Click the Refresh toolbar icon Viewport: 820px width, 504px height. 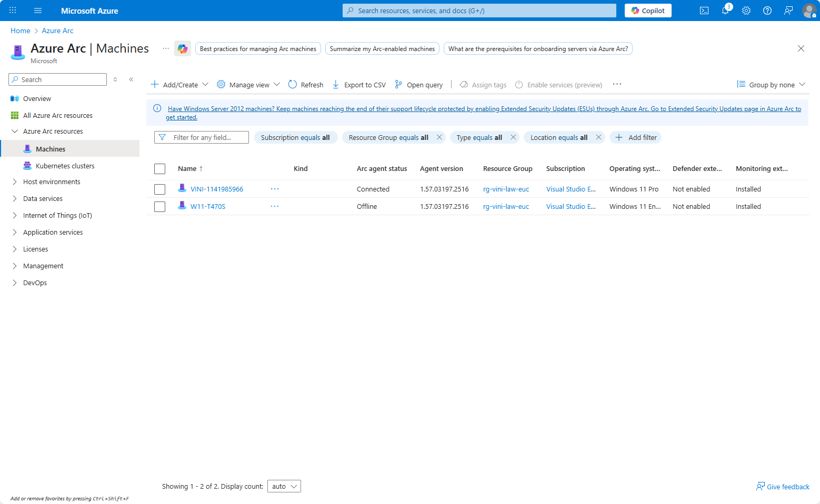point(293,85)
